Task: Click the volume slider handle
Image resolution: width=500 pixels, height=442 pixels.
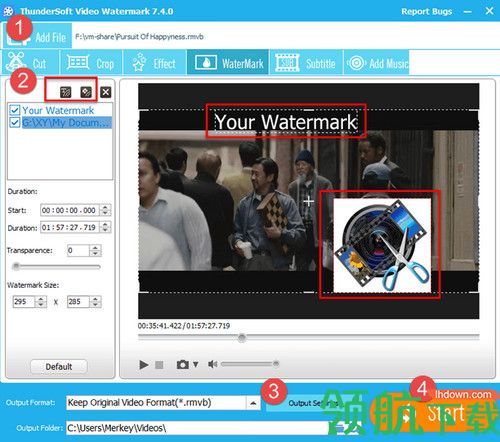Action: coord(276,364)
